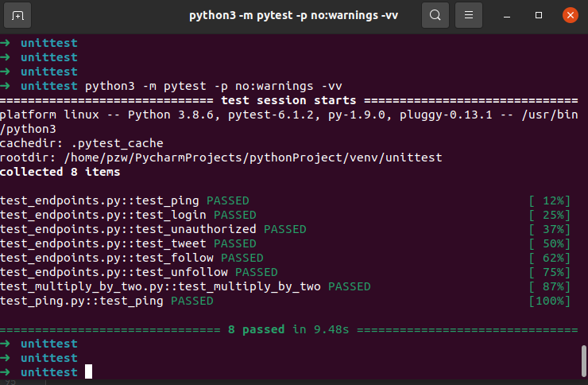Click 'test_endpoints.py::test_unfollow' row
Image resolution: width=588 pixels, height=385 pixels.
pos(285,272)
